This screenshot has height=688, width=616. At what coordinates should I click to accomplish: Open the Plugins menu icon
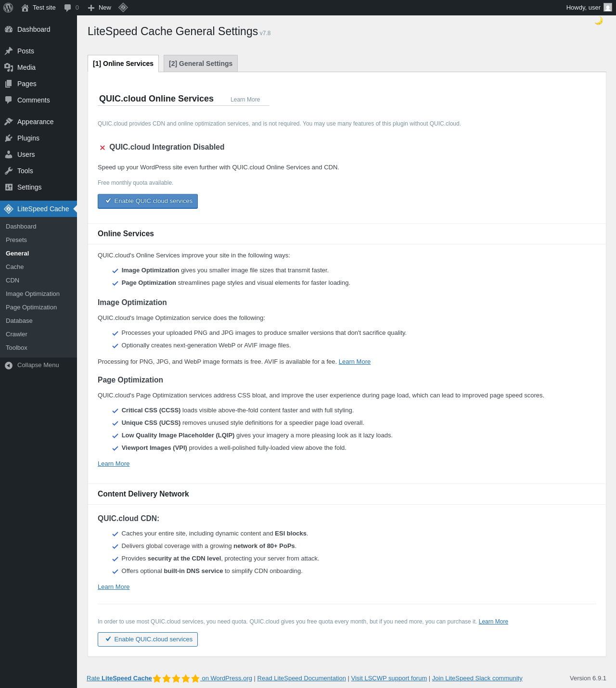[9, 138]
